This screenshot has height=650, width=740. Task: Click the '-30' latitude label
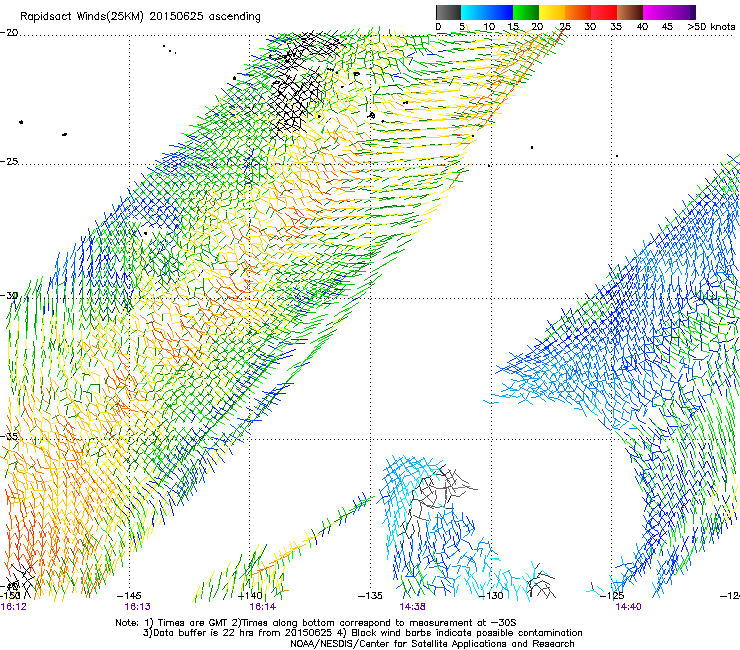point(9,295)
